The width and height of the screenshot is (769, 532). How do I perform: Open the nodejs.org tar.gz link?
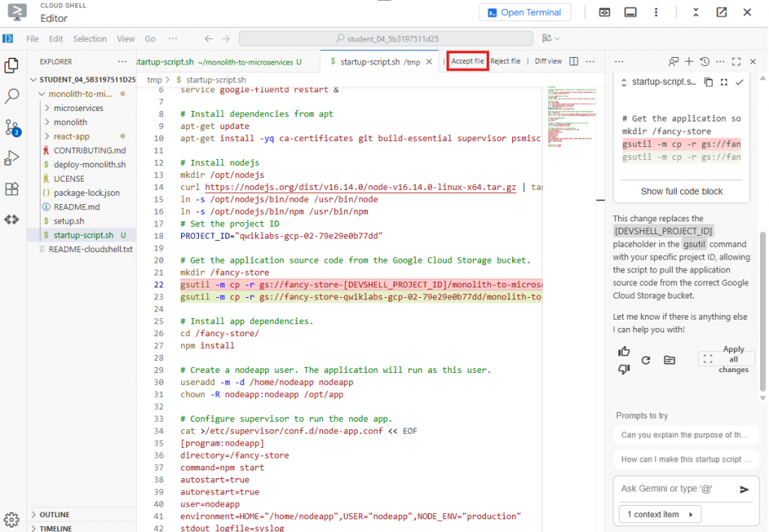coord(360,187)
